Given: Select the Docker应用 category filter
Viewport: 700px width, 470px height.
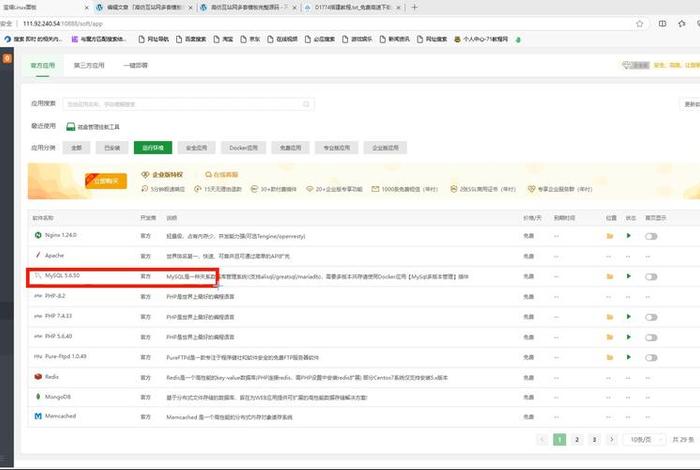Looking at the screenshot, I should (243, 148).
